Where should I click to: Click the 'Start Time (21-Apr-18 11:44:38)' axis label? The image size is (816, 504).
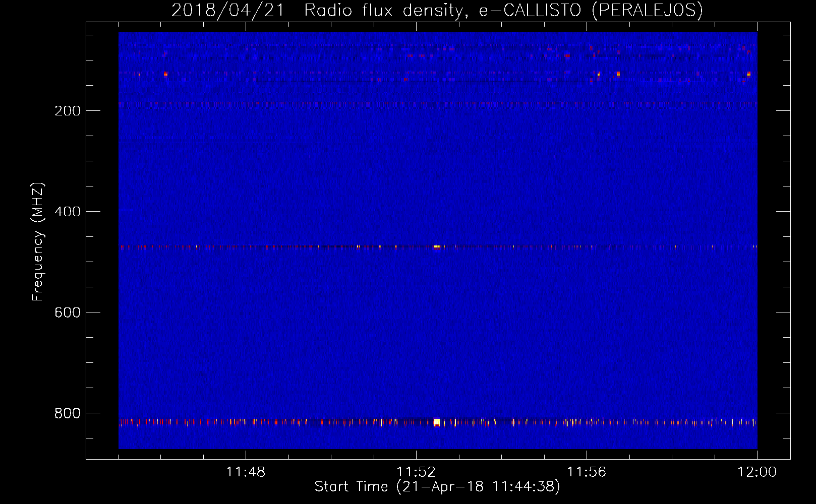click(x=437, y=487)
